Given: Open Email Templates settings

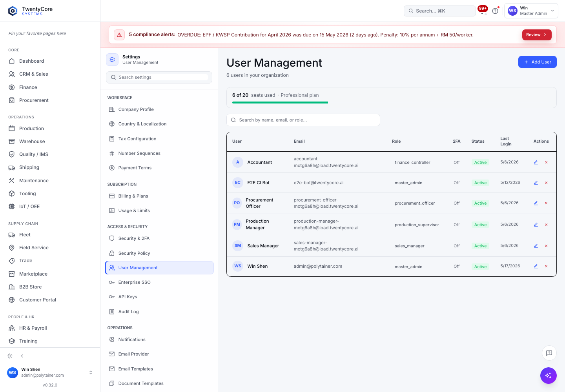Looking at the screenshot, I should point(159,369).
